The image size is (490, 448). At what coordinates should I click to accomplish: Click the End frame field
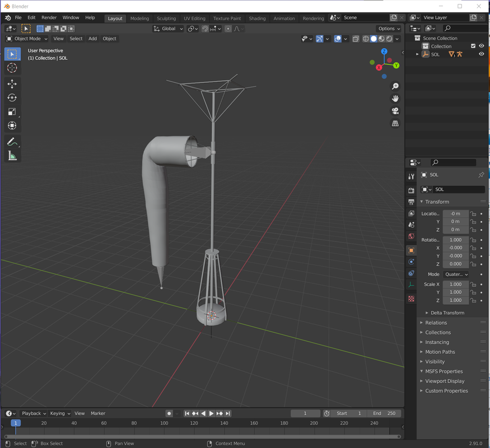[384, 413]
